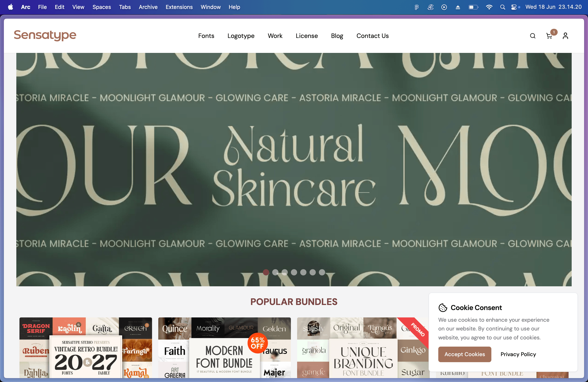The width and height of the screenshot is (588, 382).
Task: Open the Spaces menu in Arc
Action: tap(101, 7)
